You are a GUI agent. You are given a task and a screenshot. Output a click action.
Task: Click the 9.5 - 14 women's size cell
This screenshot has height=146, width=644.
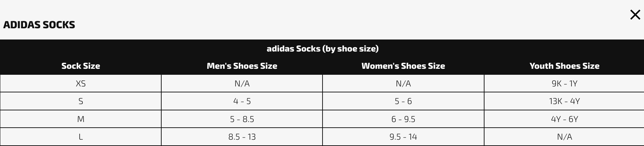(x=403, y=137)
